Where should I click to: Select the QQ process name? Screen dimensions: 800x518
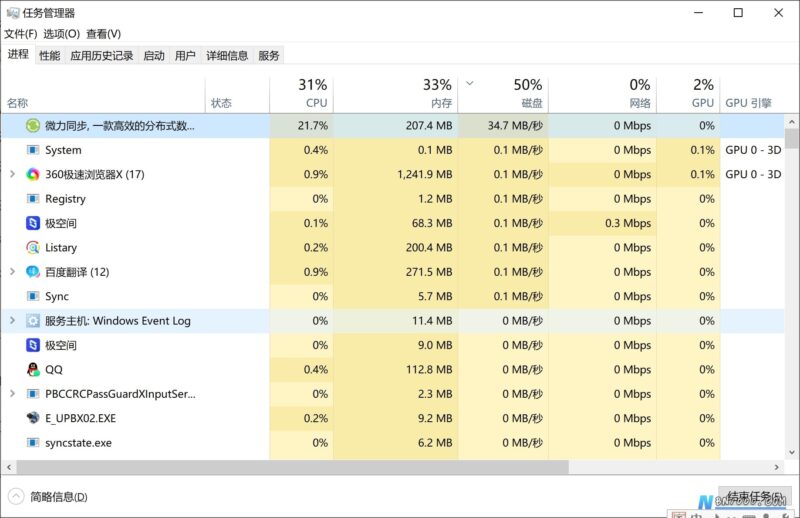(x=54, y=369)
